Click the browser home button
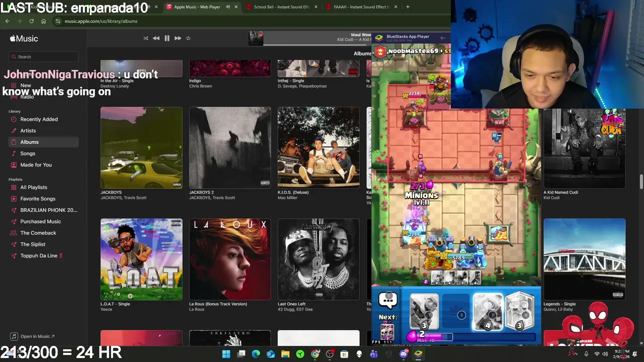 [43, 21]
